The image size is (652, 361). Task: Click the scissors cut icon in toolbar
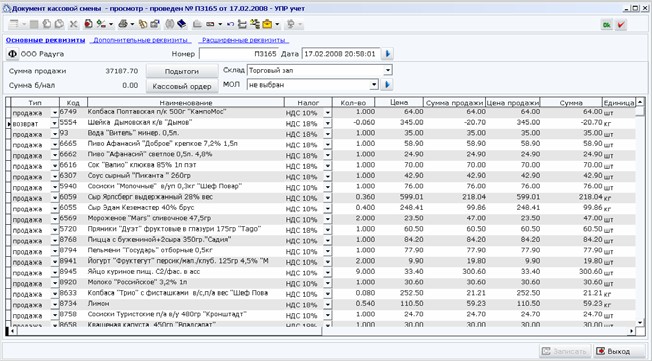click(x=74, y=24)
